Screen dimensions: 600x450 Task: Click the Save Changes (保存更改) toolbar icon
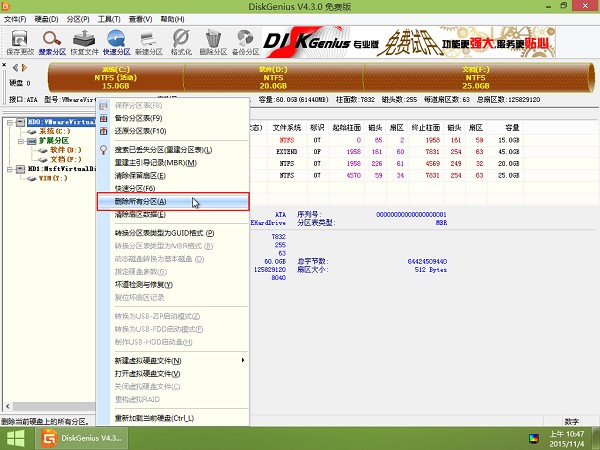pyautogui.click(x=20, y=42)
